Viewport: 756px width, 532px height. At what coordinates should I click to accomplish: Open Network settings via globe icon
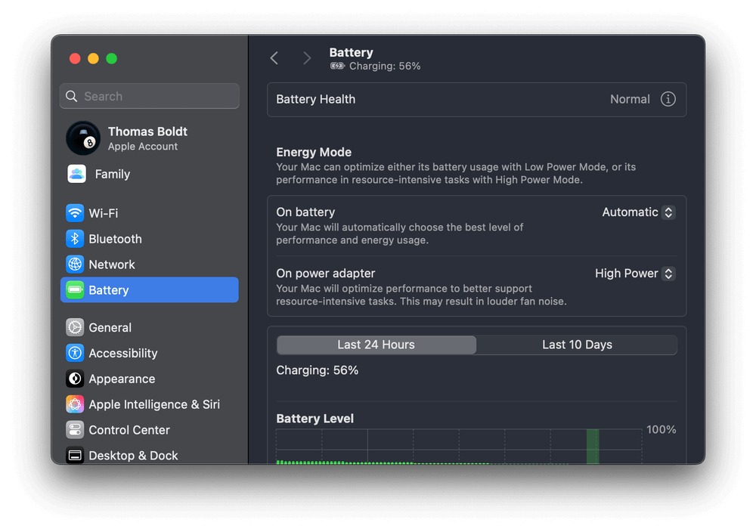(x=75, y=264)
